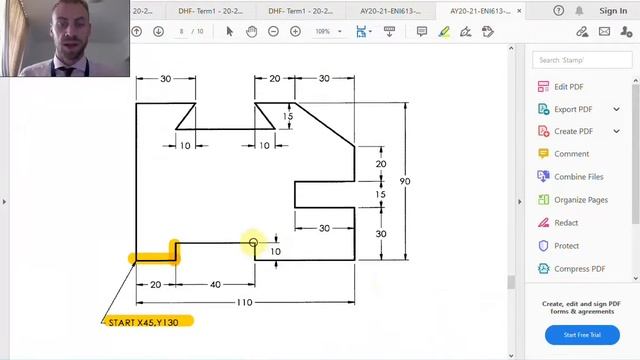Click document vertical scrollbar thumb

tap(511, 282)
